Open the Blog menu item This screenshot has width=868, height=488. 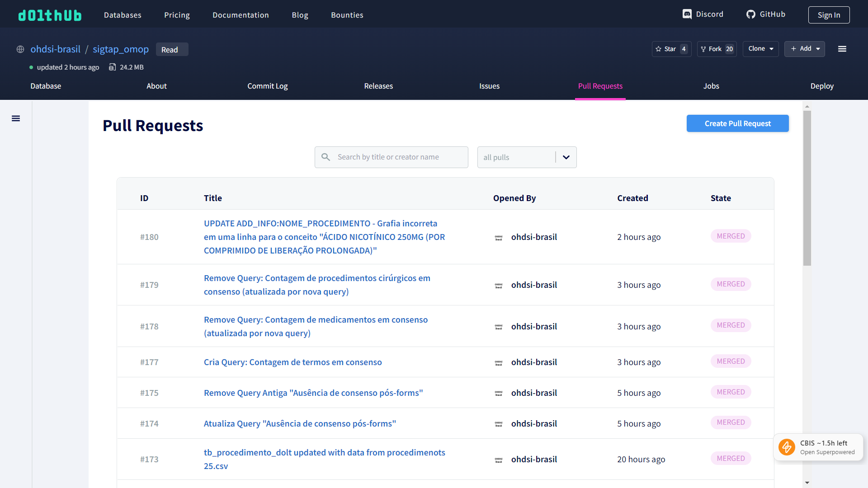[300, 14]
